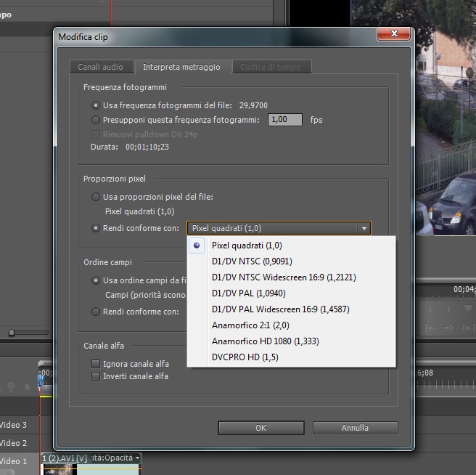Enable Inverti canale alfa checkbox
Image resolution: width=476 pixels, height=475 pixels.
click(96, 376)
